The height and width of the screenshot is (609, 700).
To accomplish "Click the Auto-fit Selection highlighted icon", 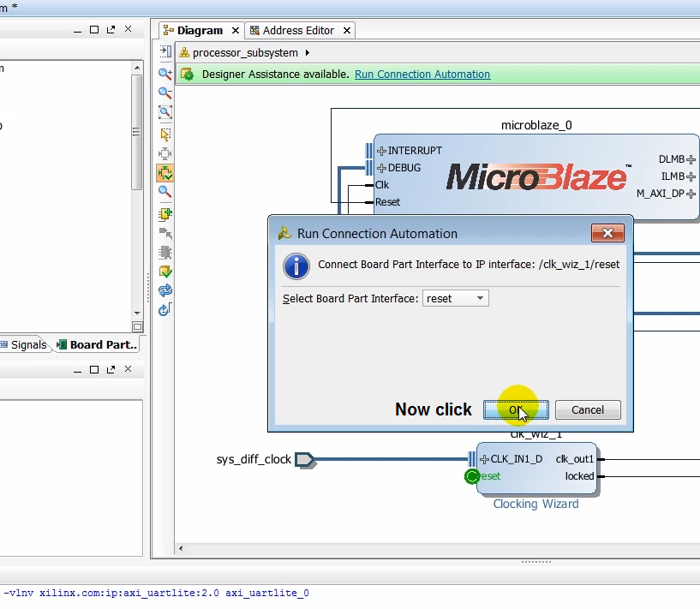I will click(165, 173).
